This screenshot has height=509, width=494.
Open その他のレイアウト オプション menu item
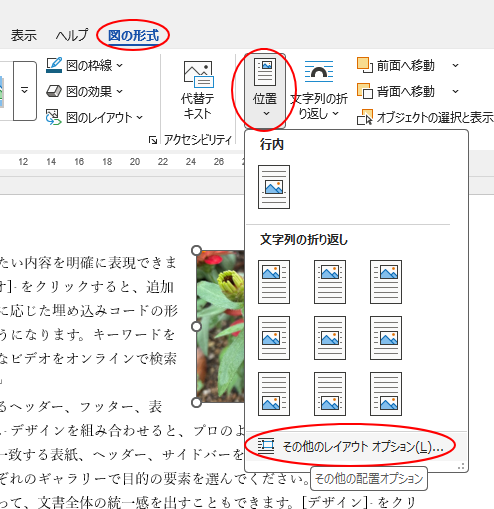tap(356, 446)
